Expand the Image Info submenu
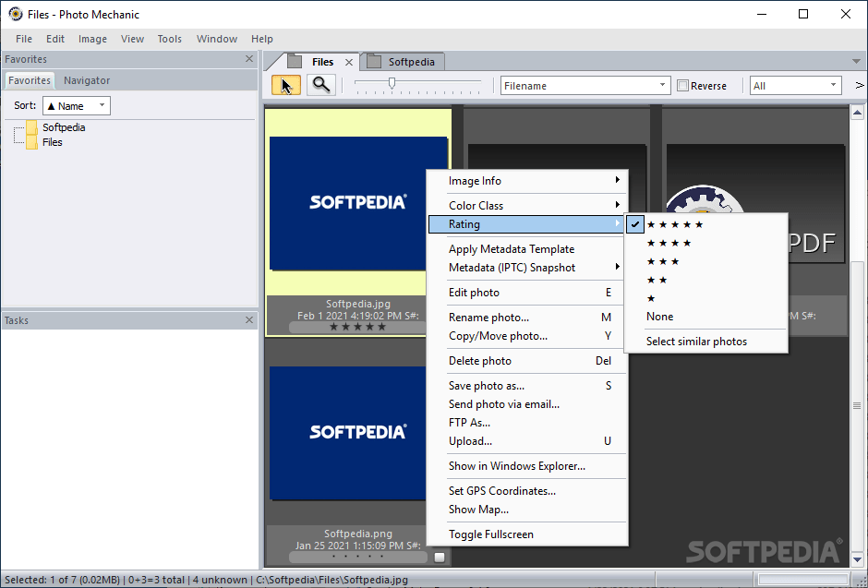 (x=527, y=181)
